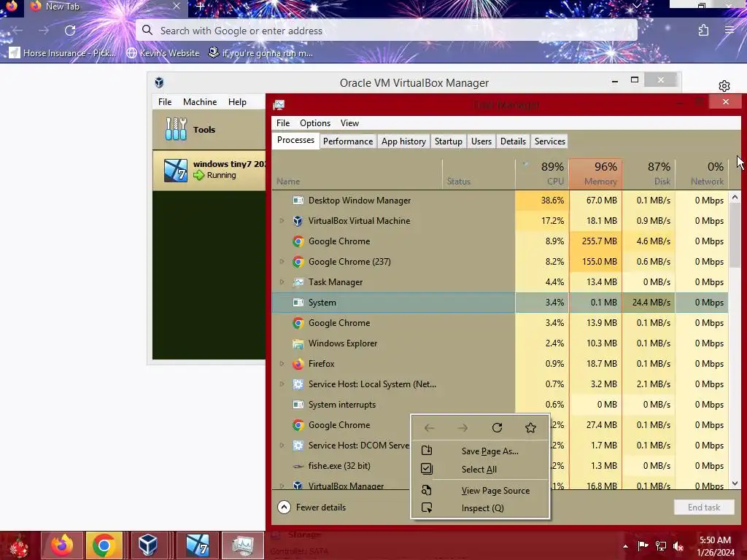Screen dimensions: 747x560
Task: Open Horse Insurance bookmark
Action: 63,52
